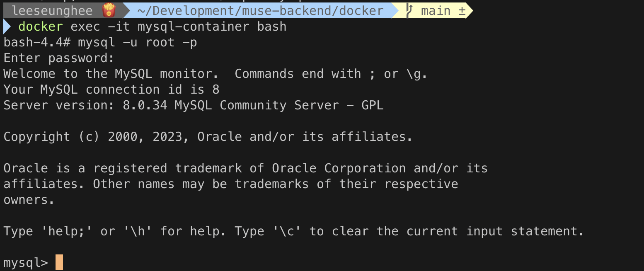Click the main branch name
Image resolution: width=644 pixels, height=271 pixels.
[436, 11]
